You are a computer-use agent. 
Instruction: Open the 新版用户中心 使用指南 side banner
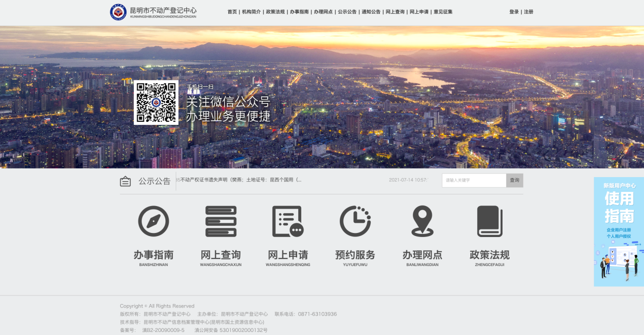pos(619,231)
